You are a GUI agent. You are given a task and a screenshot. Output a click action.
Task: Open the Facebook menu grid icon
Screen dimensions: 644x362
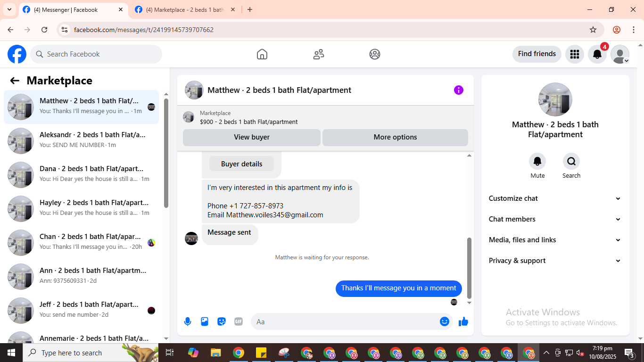tap(574, 54)
